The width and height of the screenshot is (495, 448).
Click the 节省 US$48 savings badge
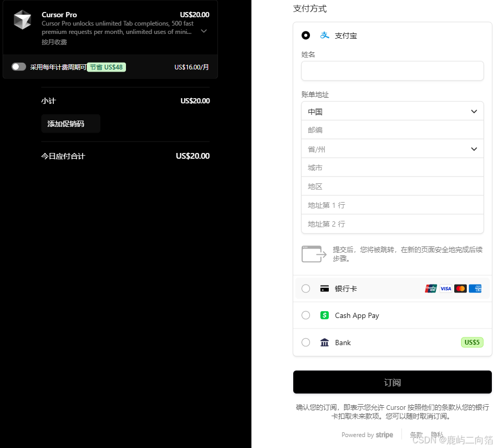(x=107, y=67)
